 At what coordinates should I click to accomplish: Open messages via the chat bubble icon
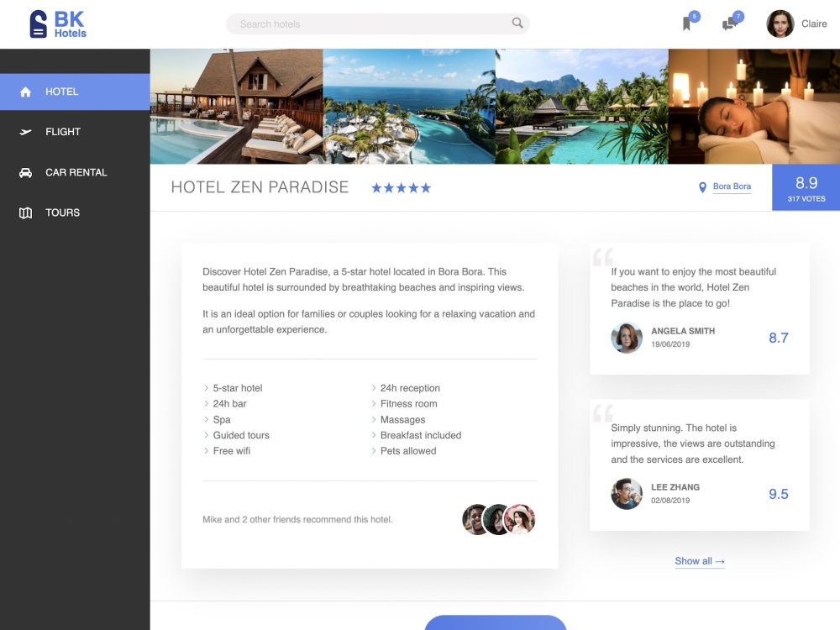(727, 22)
